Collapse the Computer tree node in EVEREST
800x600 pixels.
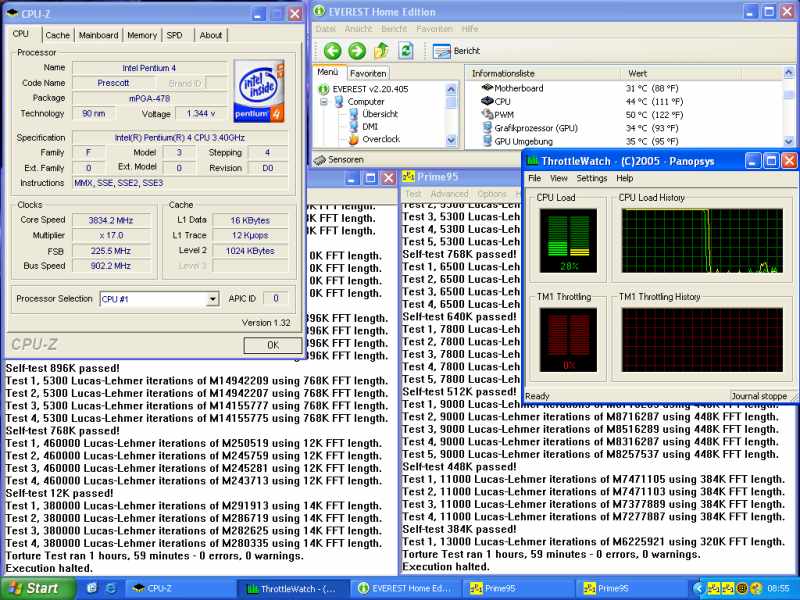[324, 102]
